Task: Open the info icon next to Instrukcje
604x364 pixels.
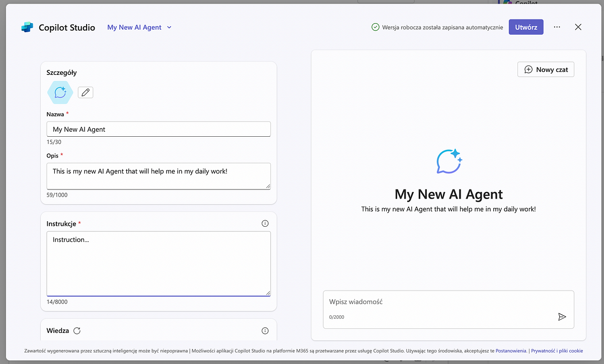Action: point(265,223)
